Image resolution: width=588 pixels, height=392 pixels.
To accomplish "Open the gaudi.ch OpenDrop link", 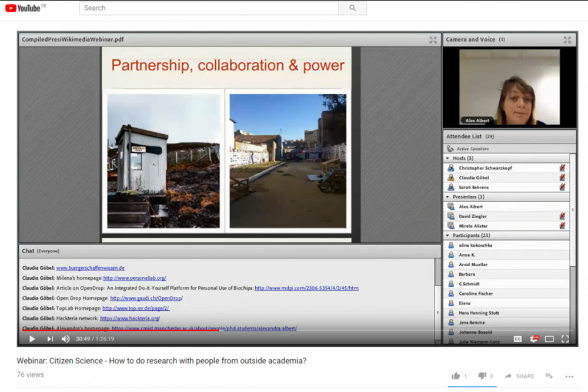I will 146,299.
